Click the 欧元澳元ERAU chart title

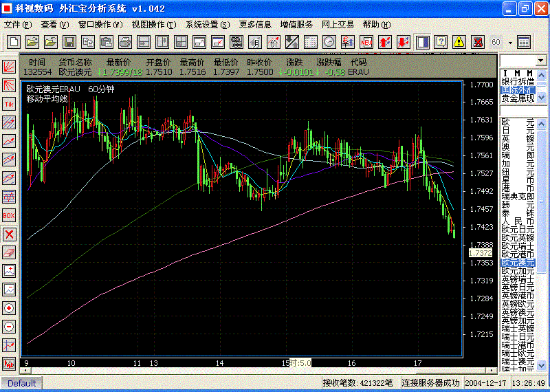pos(54,89)
